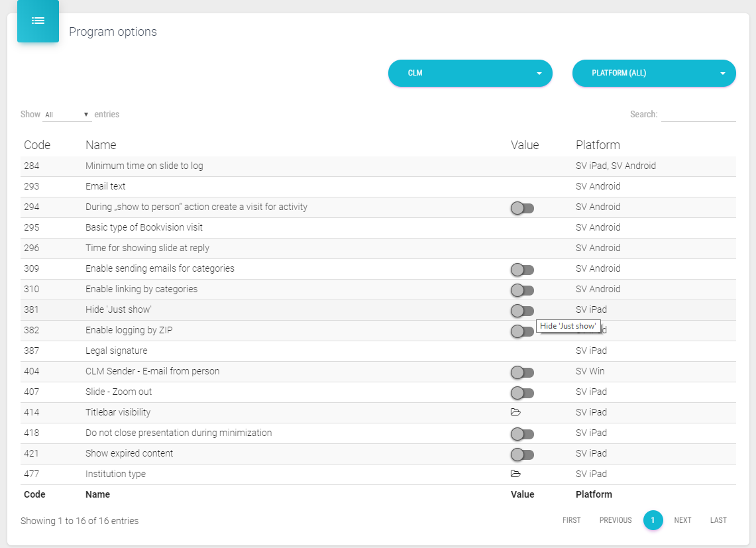Switch on CLM Sender E-mail from person
This screenshot has height=548, width=756.
522,372
